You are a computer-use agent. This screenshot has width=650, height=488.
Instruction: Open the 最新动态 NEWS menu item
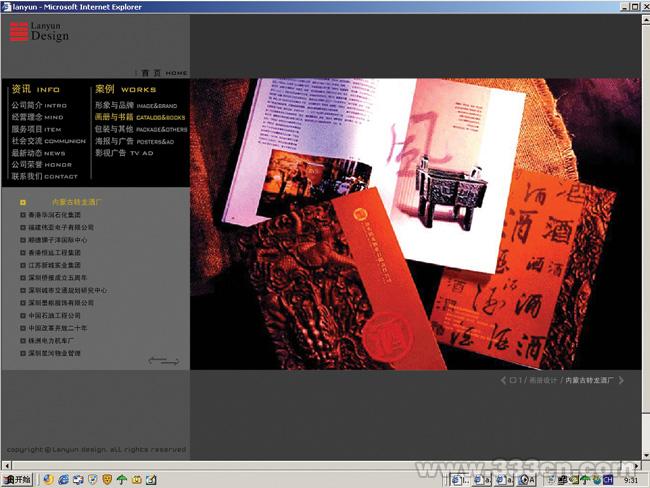(x=38, y=153)
